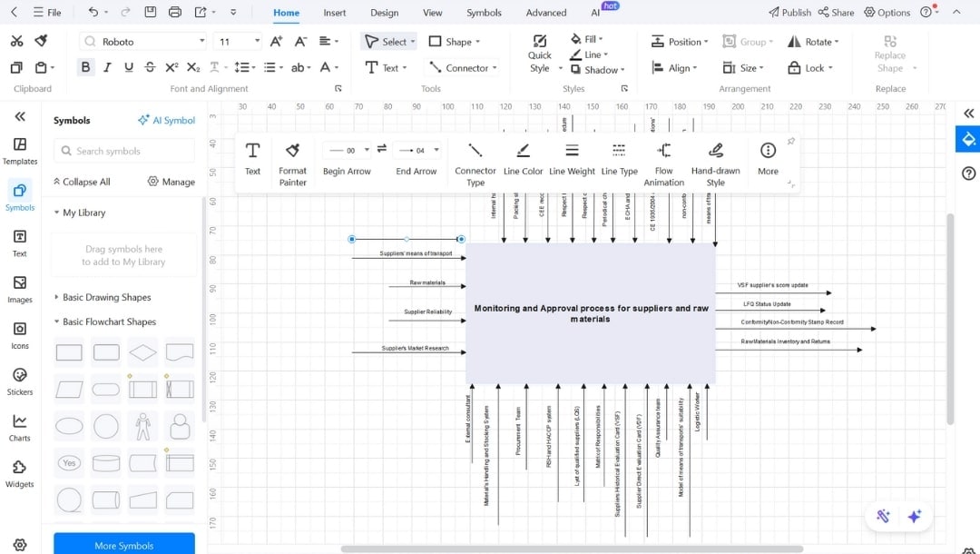Click the Cut scissors icon

coord(17,41)
